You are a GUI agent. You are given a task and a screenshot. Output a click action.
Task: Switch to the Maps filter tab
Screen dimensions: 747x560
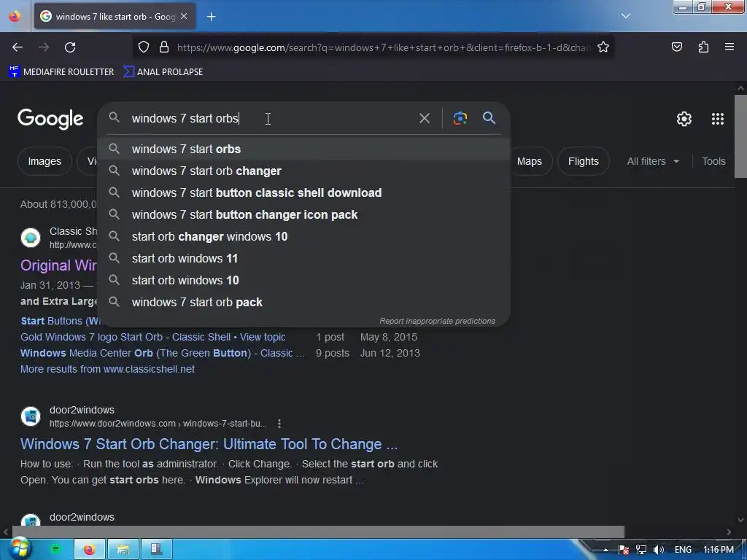(530, 161)
